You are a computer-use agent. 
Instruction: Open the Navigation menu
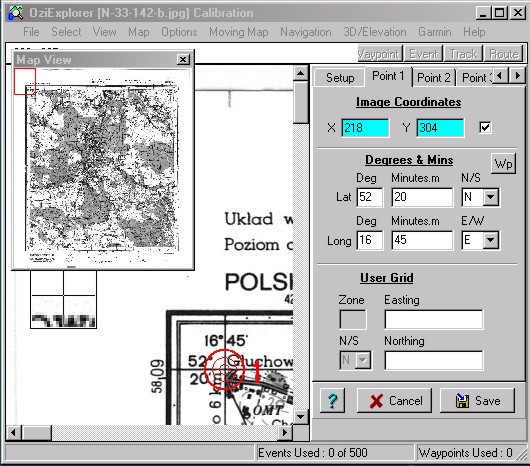click(306, 32)
